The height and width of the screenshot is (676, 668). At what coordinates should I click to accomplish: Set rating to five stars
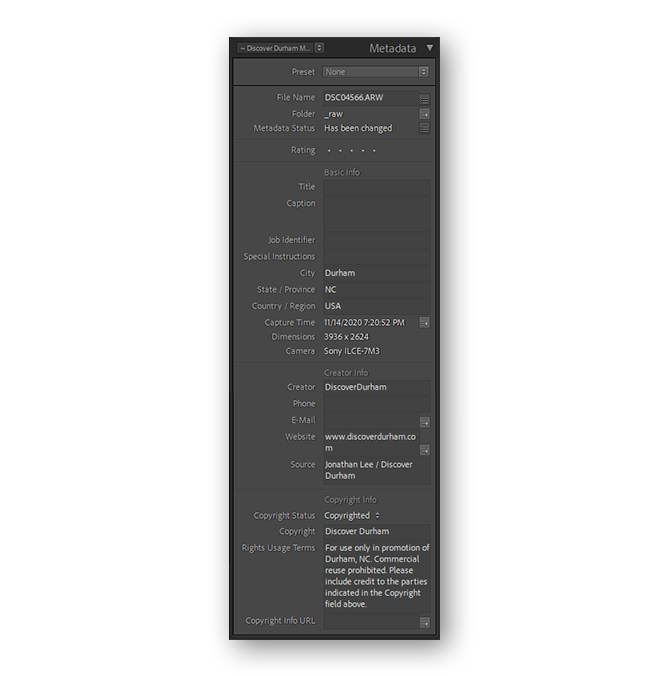pyautogui.click(x=374, y=150)
